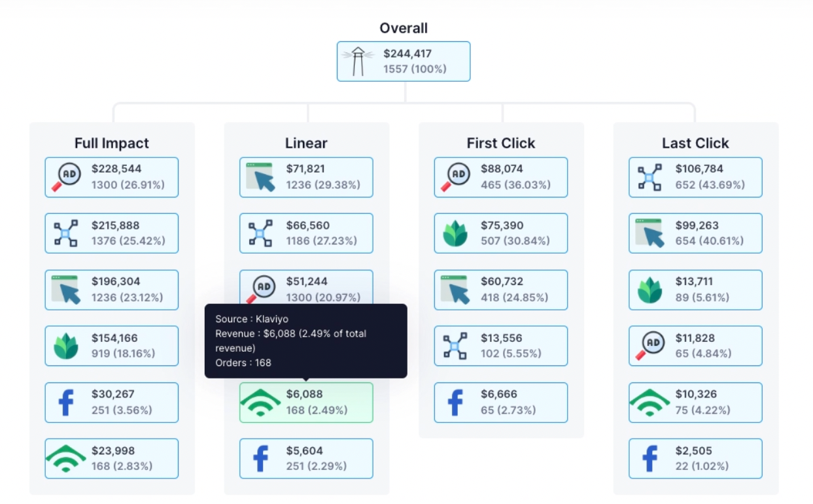
Task: Click the $154,166 revenue value
Action: tap(115, 338)
